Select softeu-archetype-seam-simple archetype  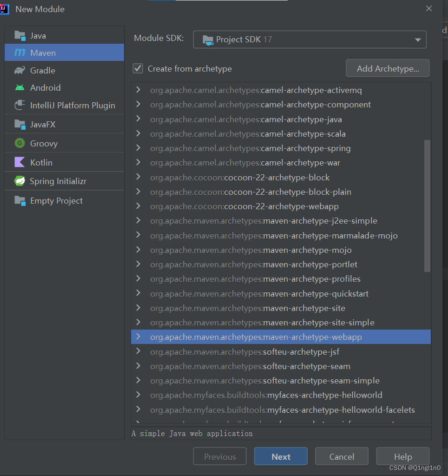tap(281, 380)
